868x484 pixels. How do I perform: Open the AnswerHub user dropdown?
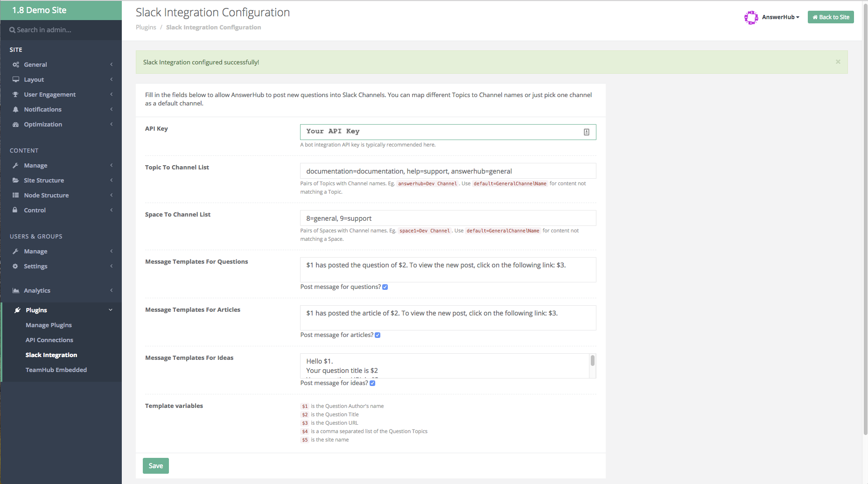[x=780, y=17]
